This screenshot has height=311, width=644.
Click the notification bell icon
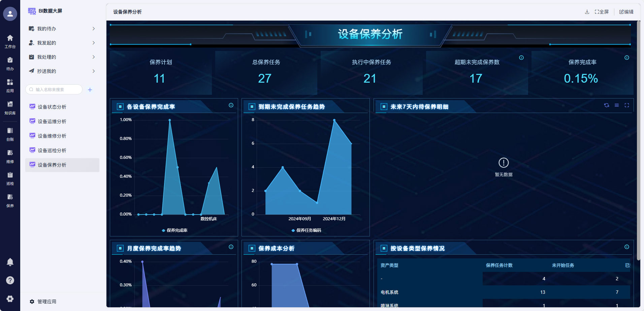(x=10, y=262)
